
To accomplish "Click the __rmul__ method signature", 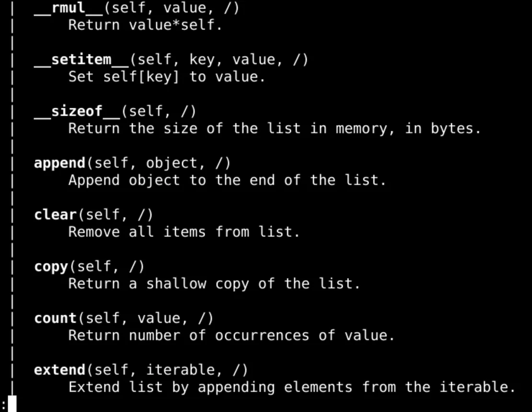I will pyautogui.click(x=136, y=8).
